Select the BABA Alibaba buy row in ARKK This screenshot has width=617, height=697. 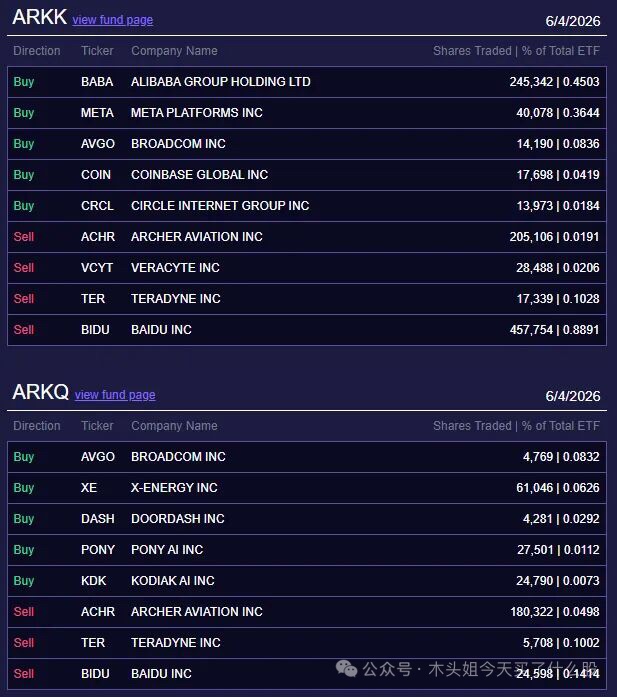click(307, 82)
